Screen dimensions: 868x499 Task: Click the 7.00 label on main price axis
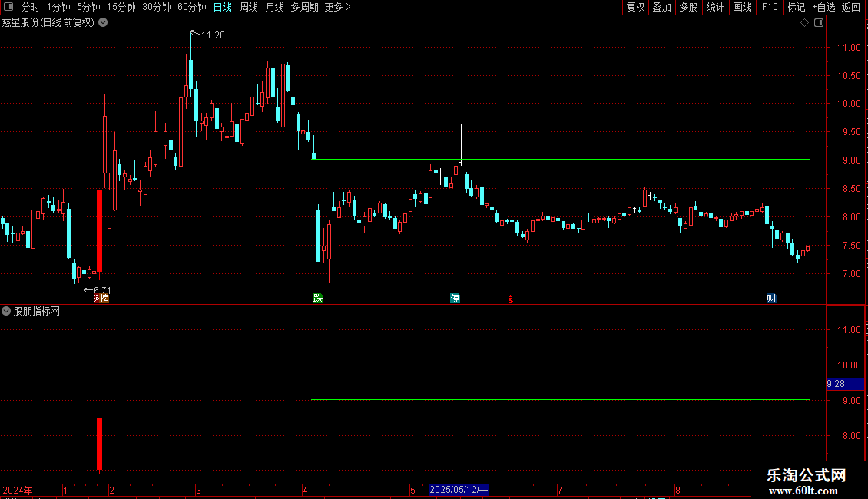tap(851, 273)
